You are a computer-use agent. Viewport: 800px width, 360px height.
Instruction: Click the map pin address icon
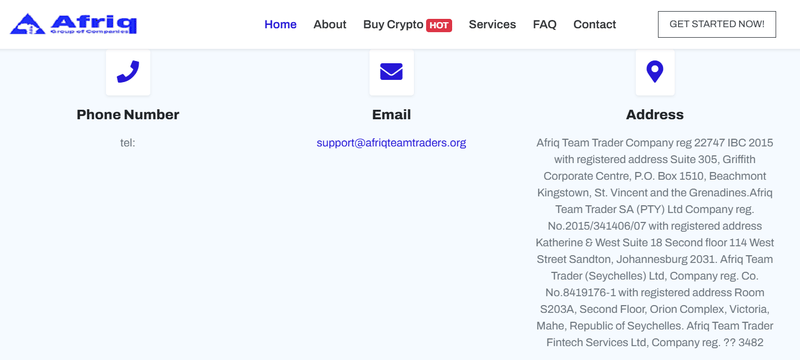[655, 71]
